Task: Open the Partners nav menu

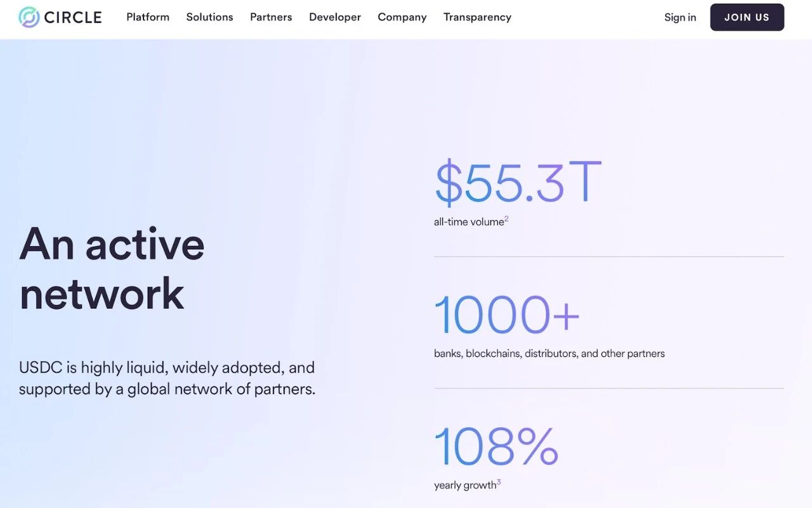Action: click(271, 17)
